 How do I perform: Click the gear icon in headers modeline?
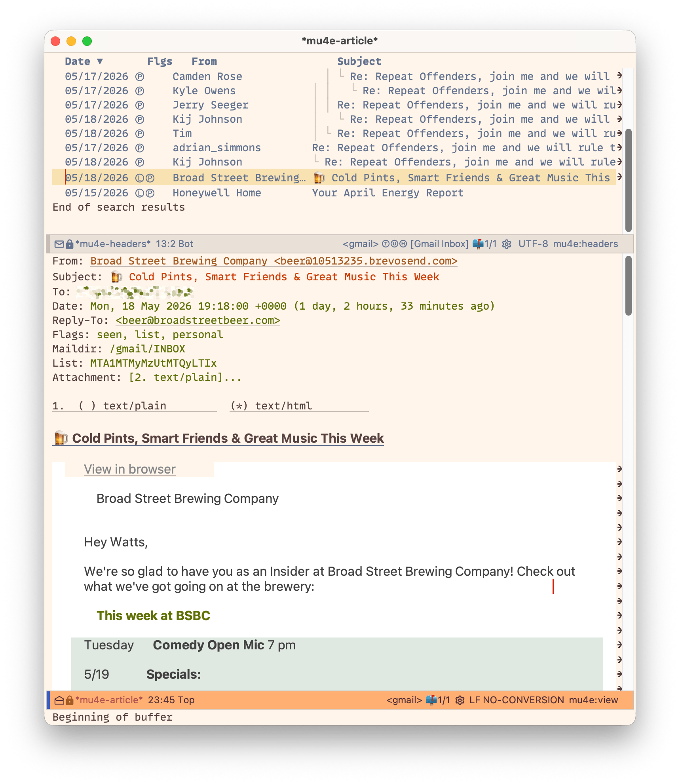506,244
